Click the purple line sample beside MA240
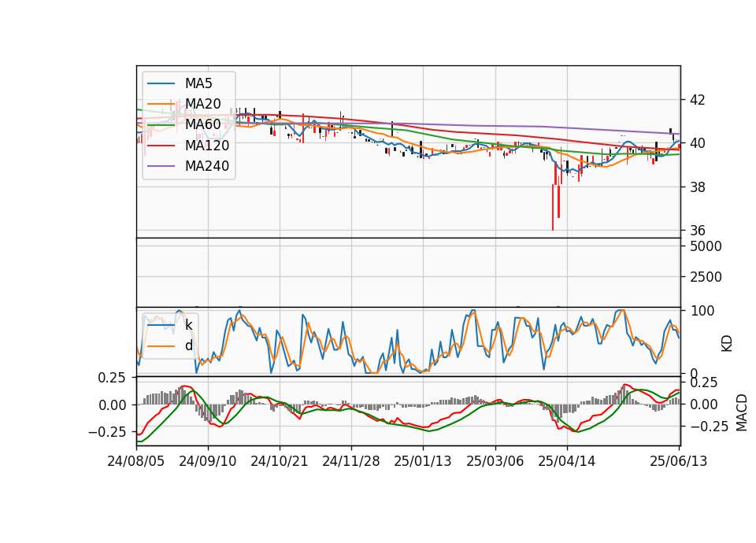The width and height of the screenshot is (756, 543). 161,166
